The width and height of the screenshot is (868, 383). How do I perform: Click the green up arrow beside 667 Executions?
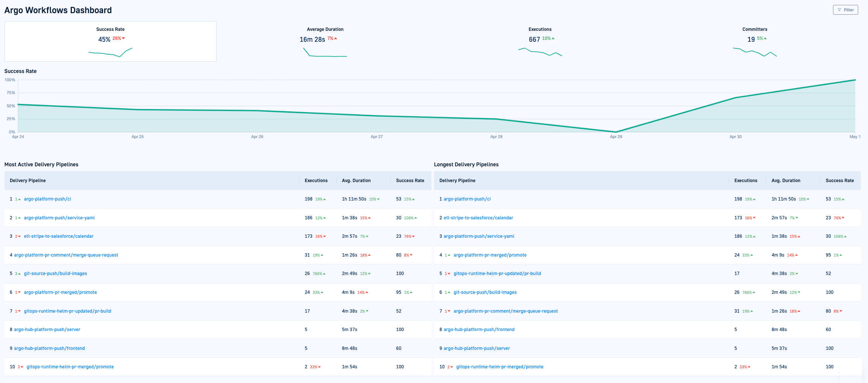point(553,38)
